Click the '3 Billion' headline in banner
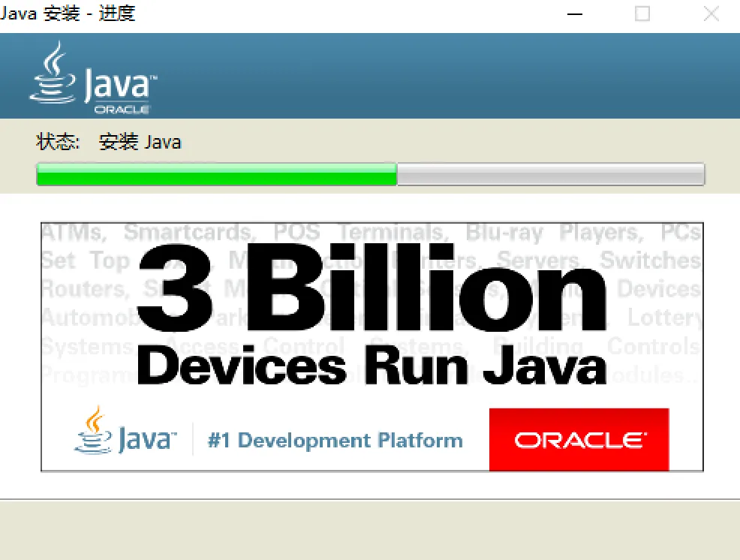The image size is (740, 560). tap(372, 288)
